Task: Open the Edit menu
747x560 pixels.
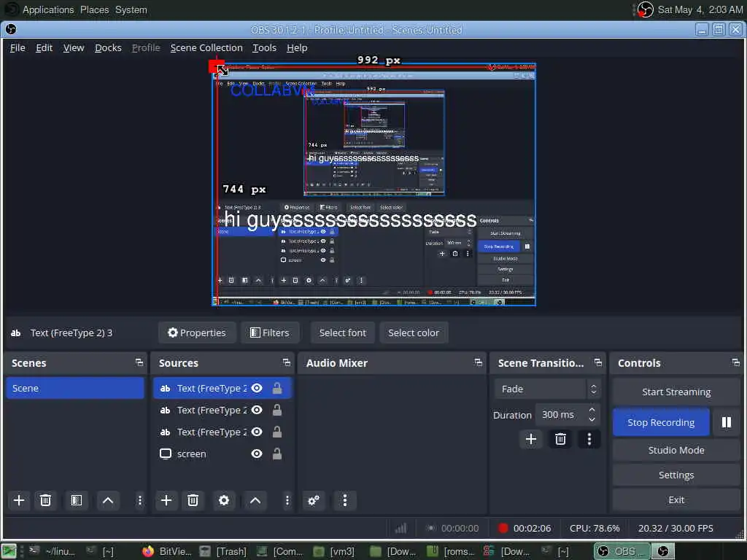Action: point(44,47)
